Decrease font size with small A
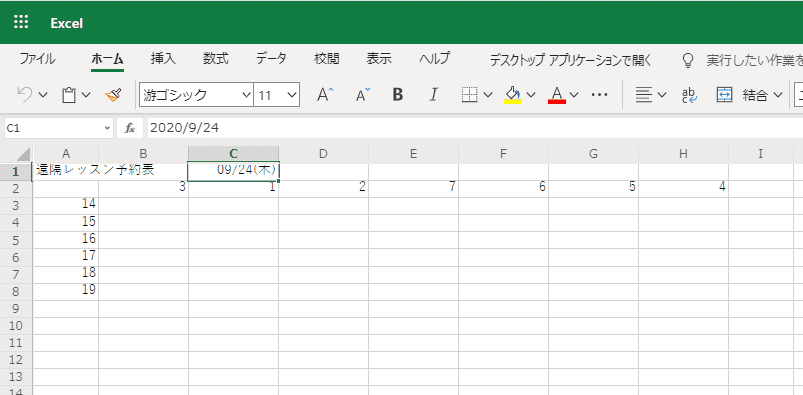Screen dimensions: 803x395 [x=363, y=95]
